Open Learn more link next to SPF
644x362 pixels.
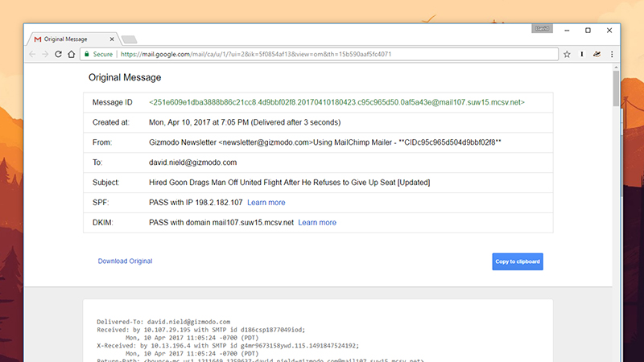coord(266,203)
